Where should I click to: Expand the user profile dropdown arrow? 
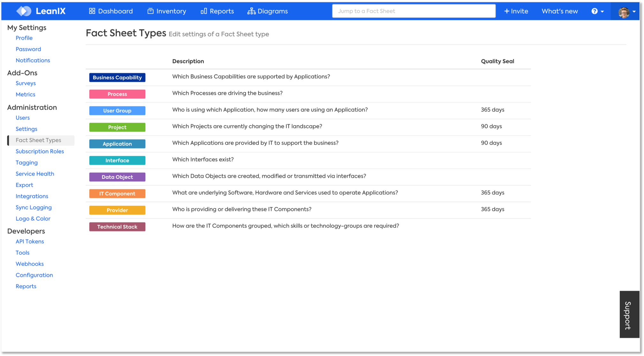(634, 11)
